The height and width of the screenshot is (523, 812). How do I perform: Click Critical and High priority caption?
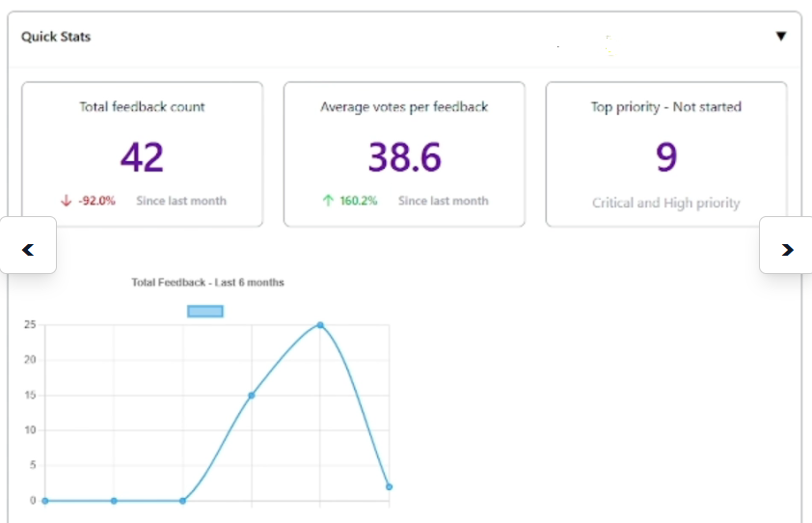(x=666, y=203)
